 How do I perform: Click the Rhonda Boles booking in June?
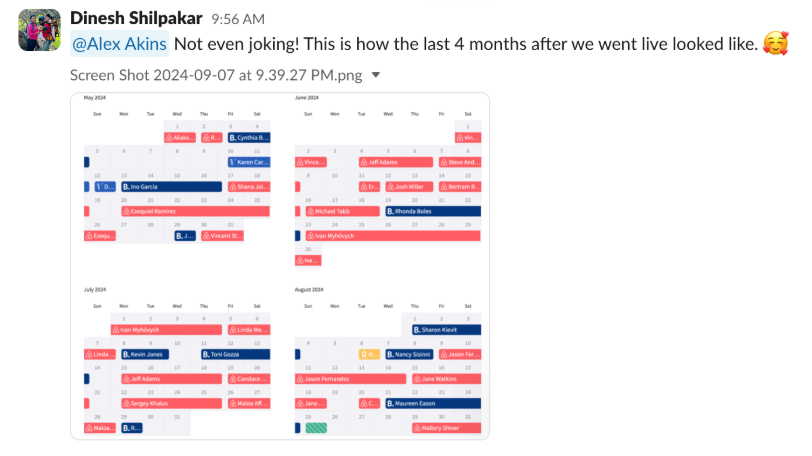pyautogui.click(x=433, y=211)
